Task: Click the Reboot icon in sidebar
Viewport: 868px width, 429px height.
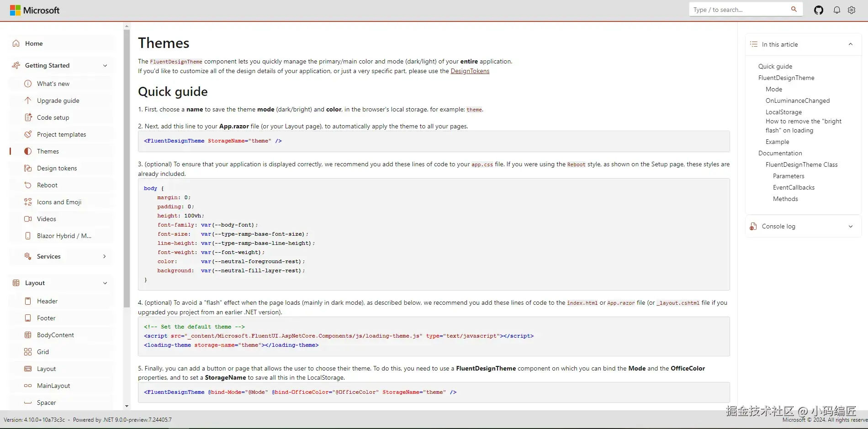Action: coord(28,185)
